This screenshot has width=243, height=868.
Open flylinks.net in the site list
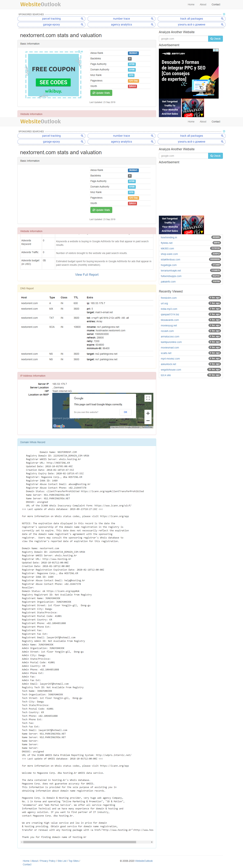[x=166, y=243]
